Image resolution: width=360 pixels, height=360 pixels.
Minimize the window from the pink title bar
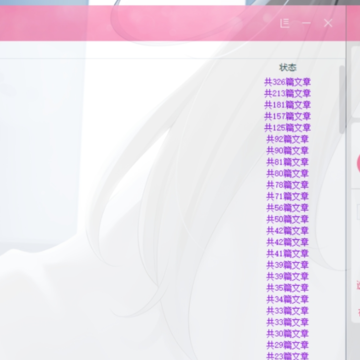pos(306,23)
